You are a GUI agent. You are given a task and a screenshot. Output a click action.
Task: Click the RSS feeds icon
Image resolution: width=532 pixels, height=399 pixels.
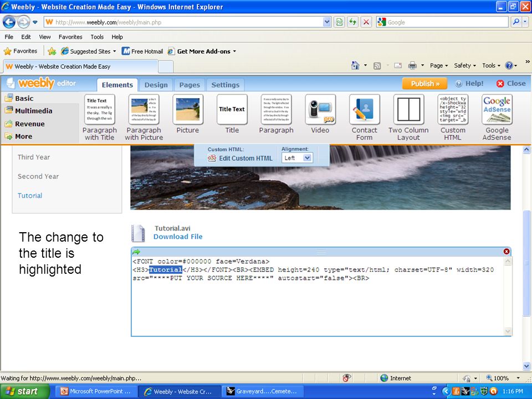click(x=377, y=66)
